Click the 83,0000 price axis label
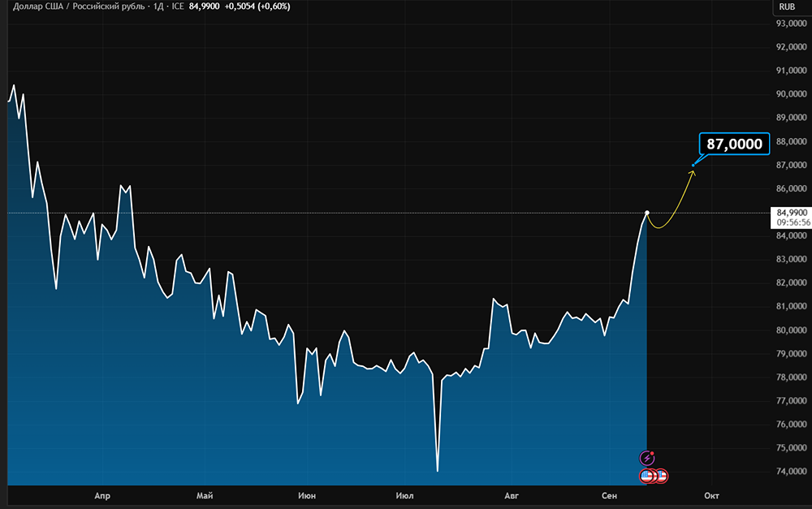The image size is (812, 509). [x=791, y=259]
